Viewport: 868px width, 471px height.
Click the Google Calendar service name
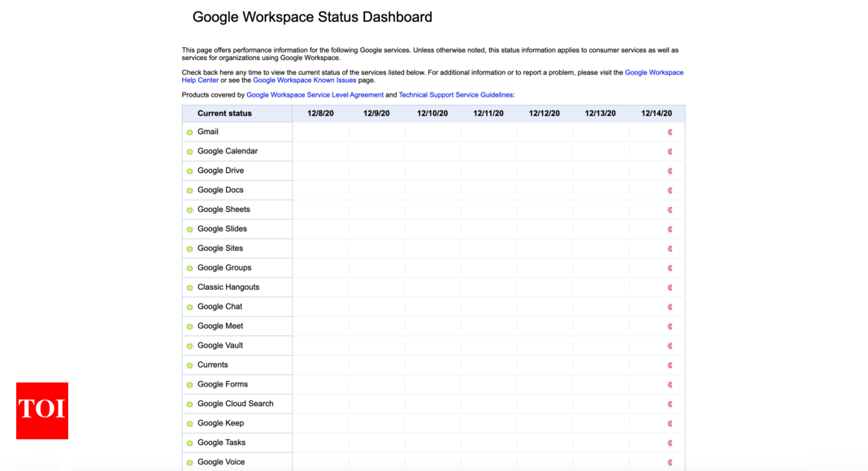tap(228, 151)
